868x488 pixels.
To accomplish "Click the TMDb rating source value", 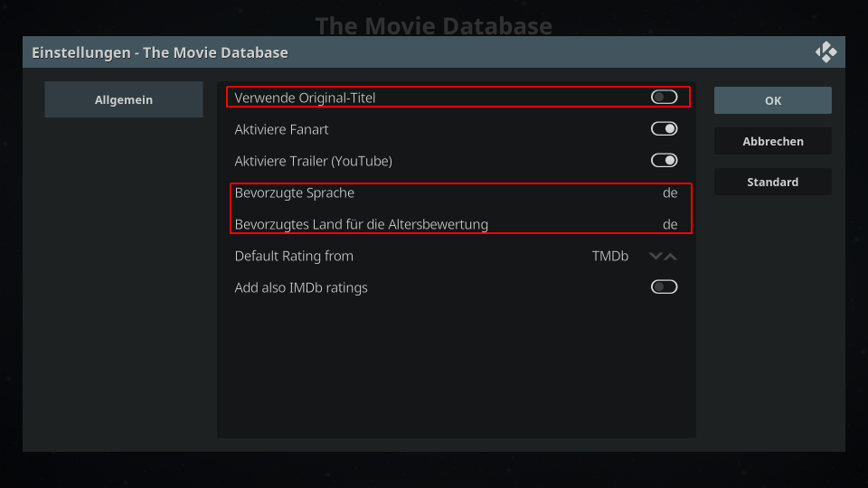I will click(x=610, y=256).
